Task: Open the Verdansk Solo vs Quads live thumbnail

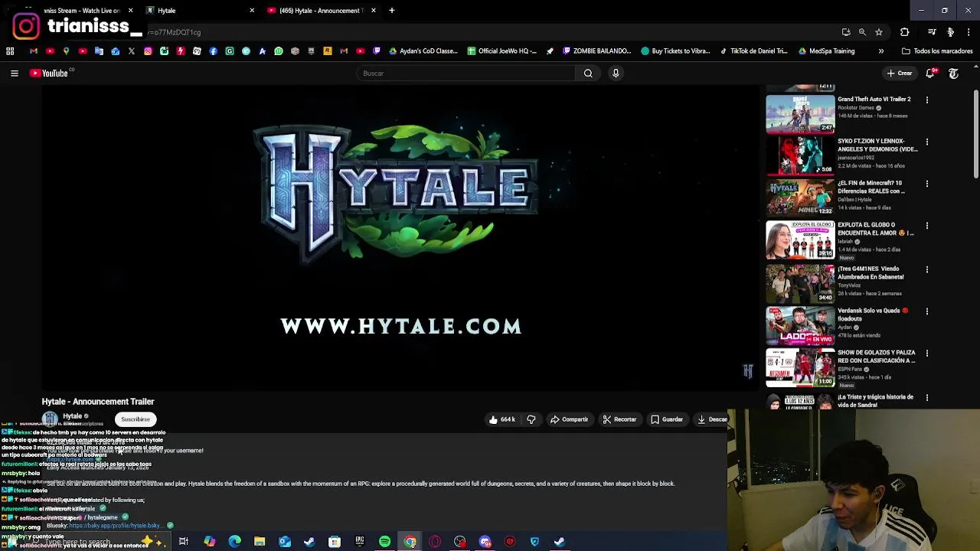Action: coord(800,326)
